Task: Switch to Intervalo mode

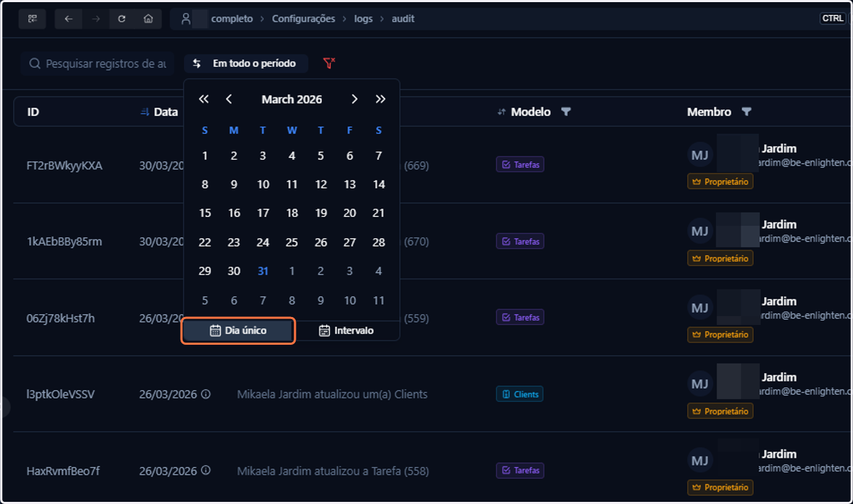Action: click(346, 331)
